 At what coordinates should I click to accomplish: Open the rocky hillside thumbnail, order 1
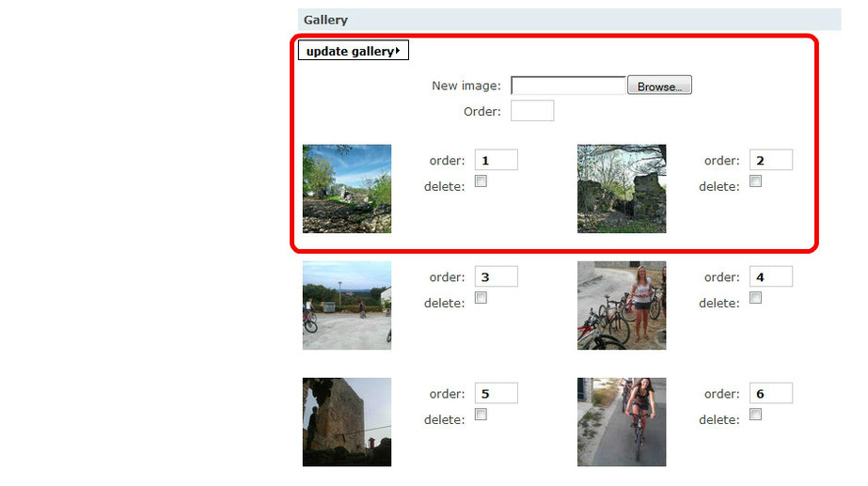(x=346, y=189)
